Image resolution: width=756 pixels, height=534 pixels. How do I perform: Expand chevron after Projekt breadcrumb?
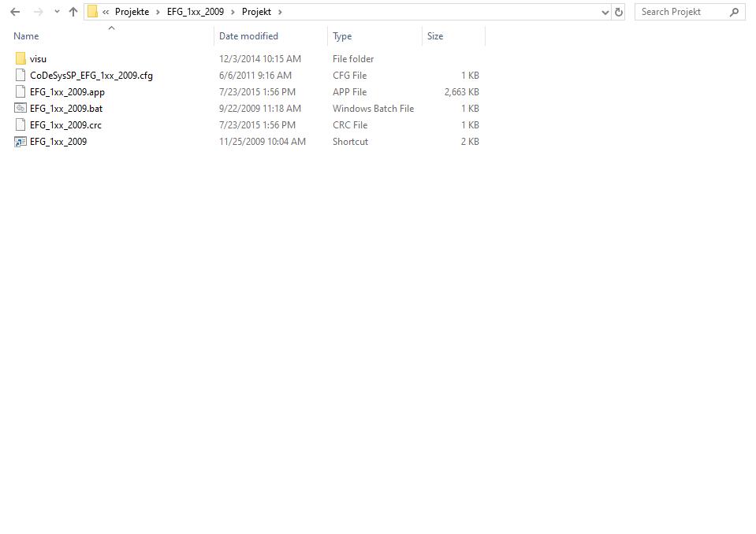pos(280,12)
